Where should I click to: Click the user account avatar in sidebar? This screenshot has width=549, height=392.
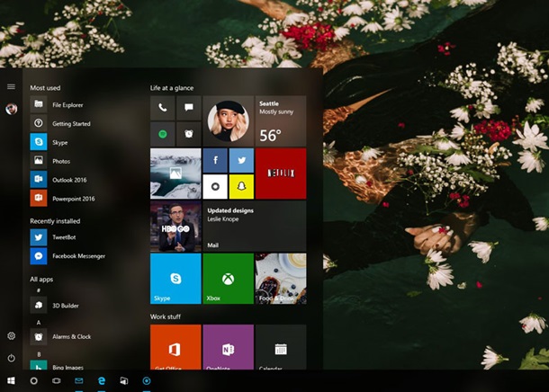(x=11, y=109)
